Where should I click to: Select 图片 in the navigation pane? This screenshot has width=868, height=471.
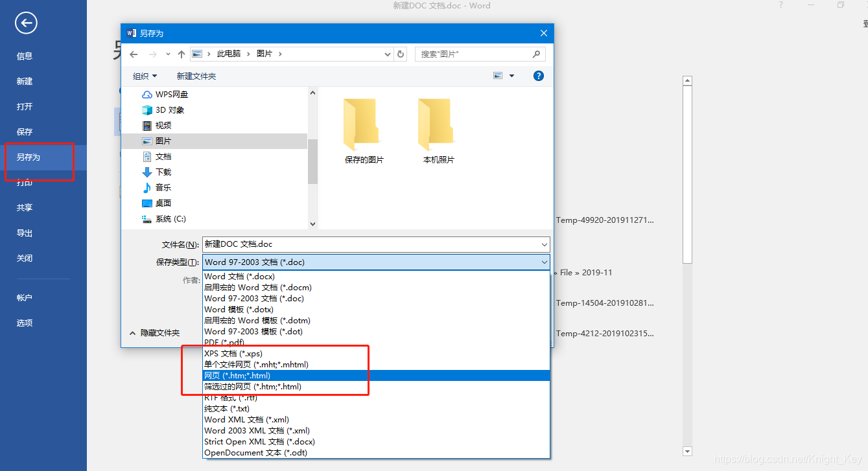tap(215, 141)
